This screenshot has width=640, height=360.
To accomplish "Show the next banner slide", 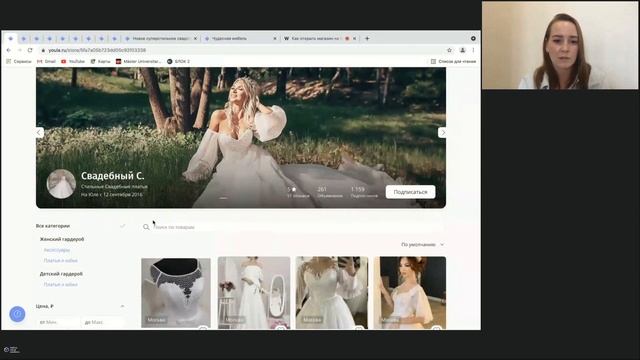I will tap(442, 133).
